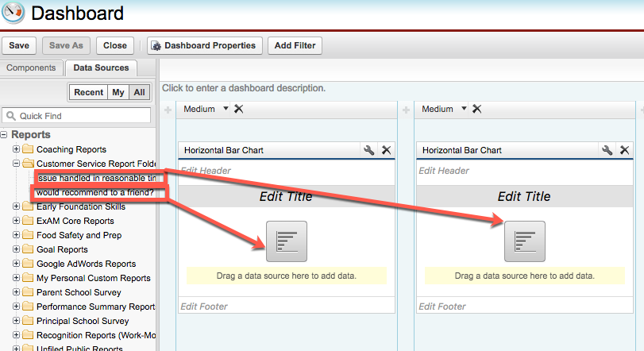Image resolution: width=644 pixels, height=351 pixels.
Task: Expand the Goal Reports folder
Action: pyautogui.click(x=16, y=249)
